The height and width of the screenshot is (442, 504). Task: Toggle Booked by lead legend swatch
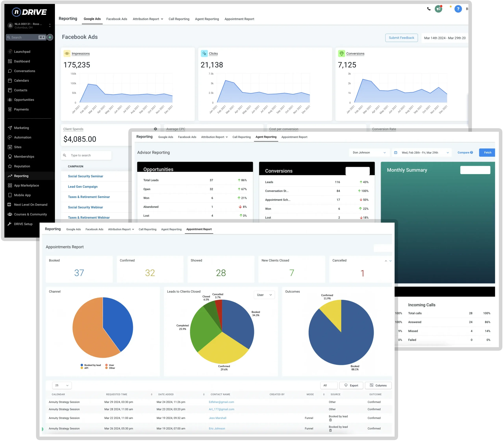pos(82,365)
